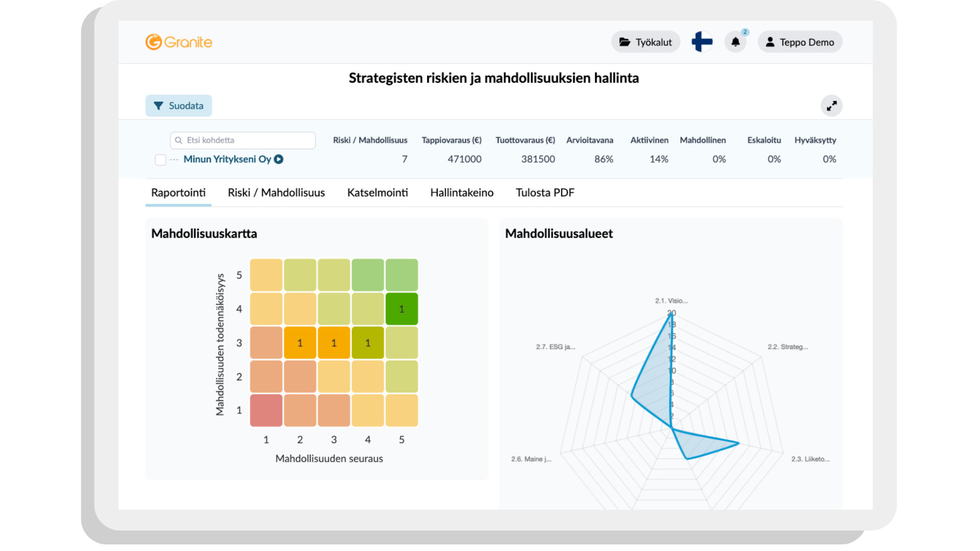Click the 2.1. Visio radar axis label
980x551 pixels.
pyautogui.click(x=671, y=301)
